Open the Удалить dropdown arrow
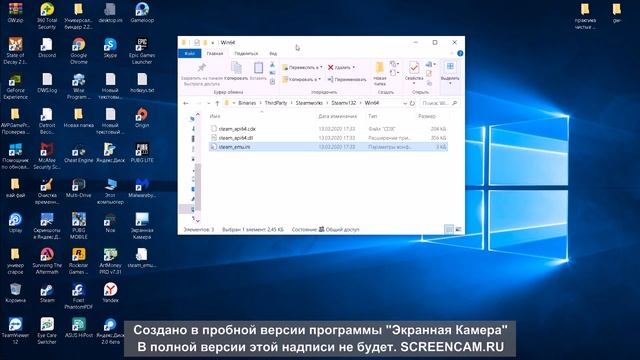The height and width of the screenshot is (360, 640). pyautogui.click(x=353, y=67)
